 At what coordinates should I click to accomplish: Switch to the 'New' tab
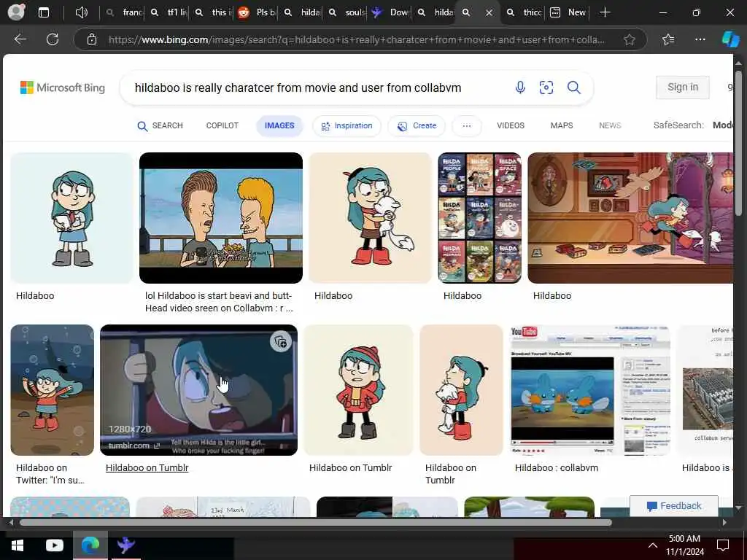pos(568,12)
